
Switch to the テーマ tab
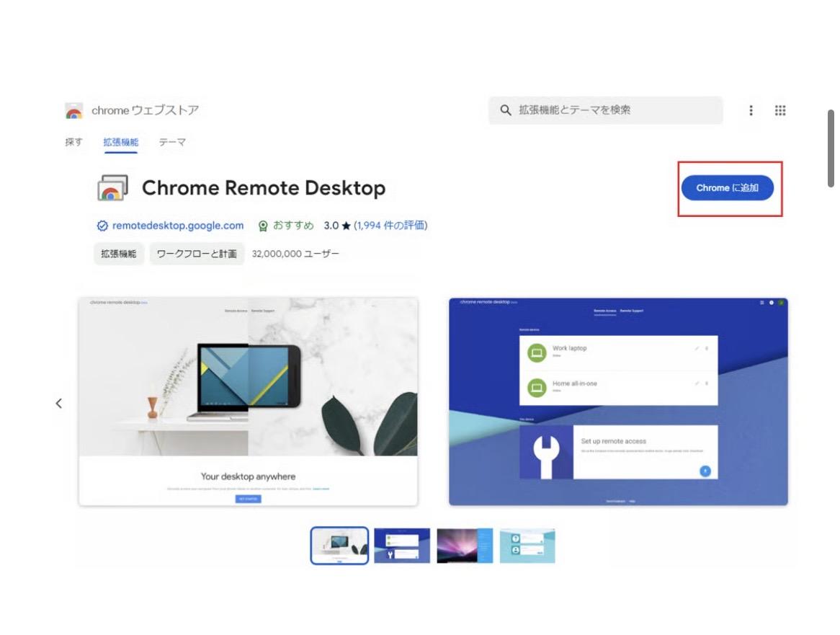172,142
